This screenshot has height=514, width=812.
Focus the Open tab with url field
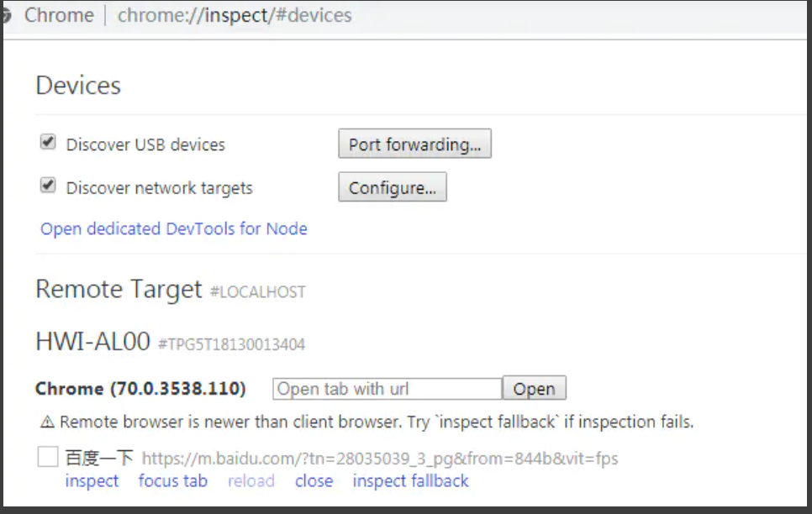pos(388,389)
